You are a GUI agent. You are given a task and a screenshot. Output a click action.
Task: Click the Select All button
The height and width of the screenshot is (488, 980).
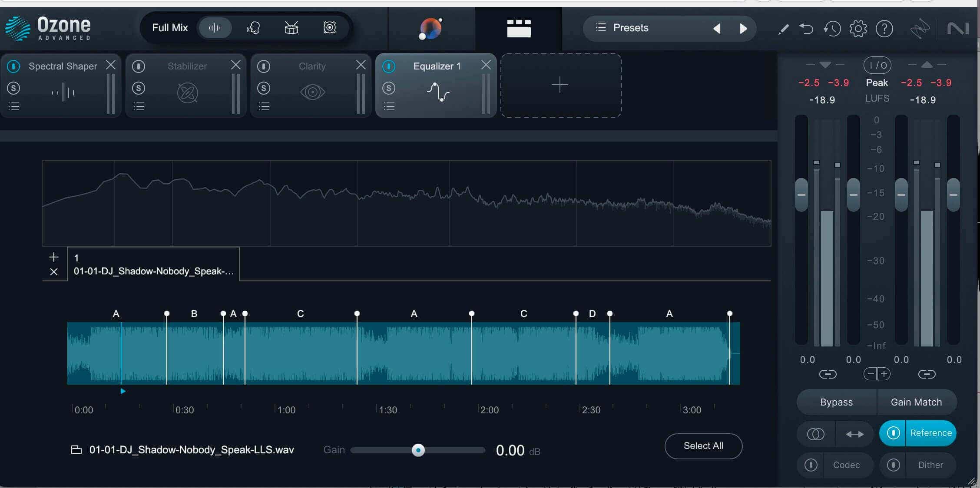(703, 446)
